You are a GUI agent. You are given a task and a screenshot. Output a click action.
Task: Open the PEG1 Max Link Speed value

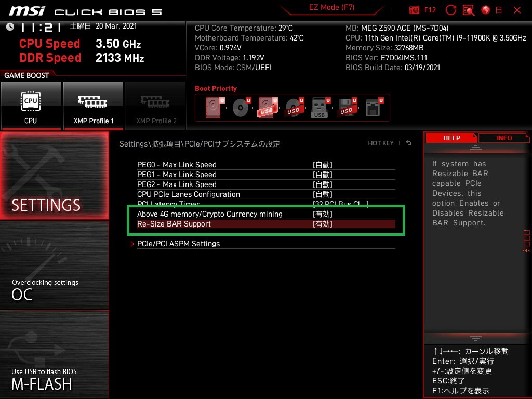[322, 175]
